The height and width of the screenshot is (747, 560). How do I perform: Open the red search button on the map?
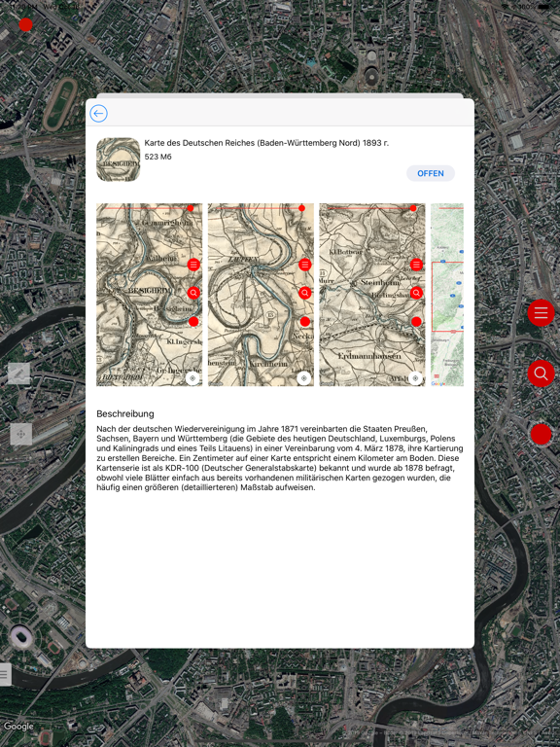[x=541, y=373]
